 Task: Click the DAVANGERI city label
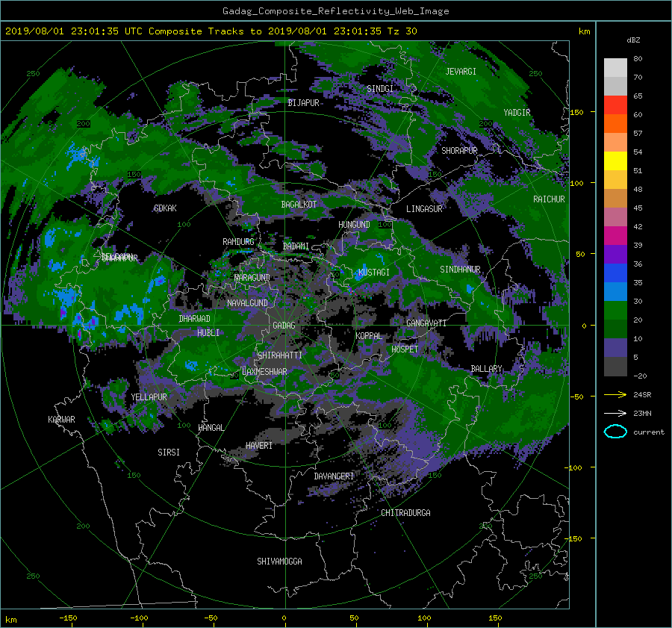tap(334, 476)
